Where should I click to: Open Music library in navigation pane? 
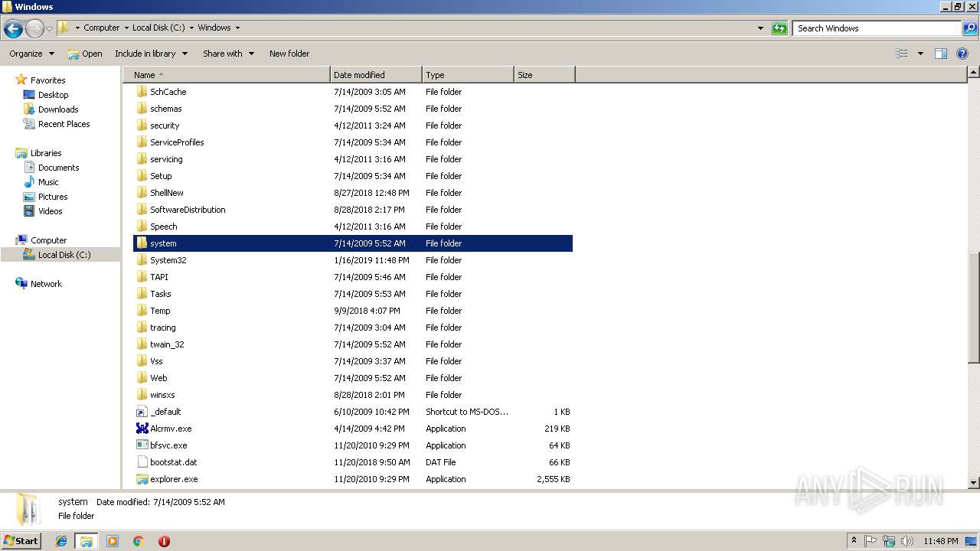coord(48,182)
